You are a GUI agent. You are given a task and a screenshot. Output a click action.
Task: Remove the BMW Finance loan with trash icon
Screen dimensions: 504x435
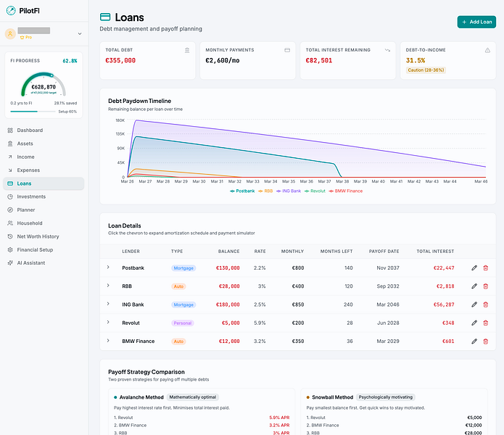click(x=486, y=341)
